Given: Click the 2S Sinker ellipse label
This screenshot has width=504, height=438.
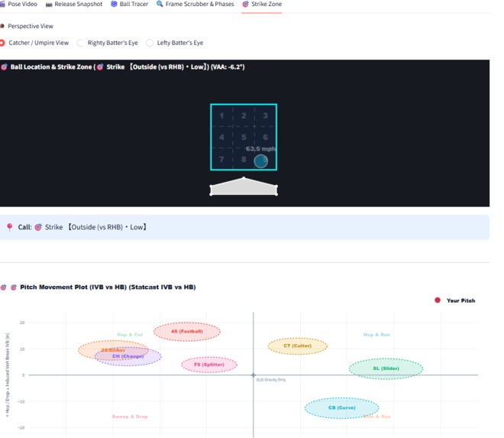Looking at the screenshot, I should coord(113,350).
